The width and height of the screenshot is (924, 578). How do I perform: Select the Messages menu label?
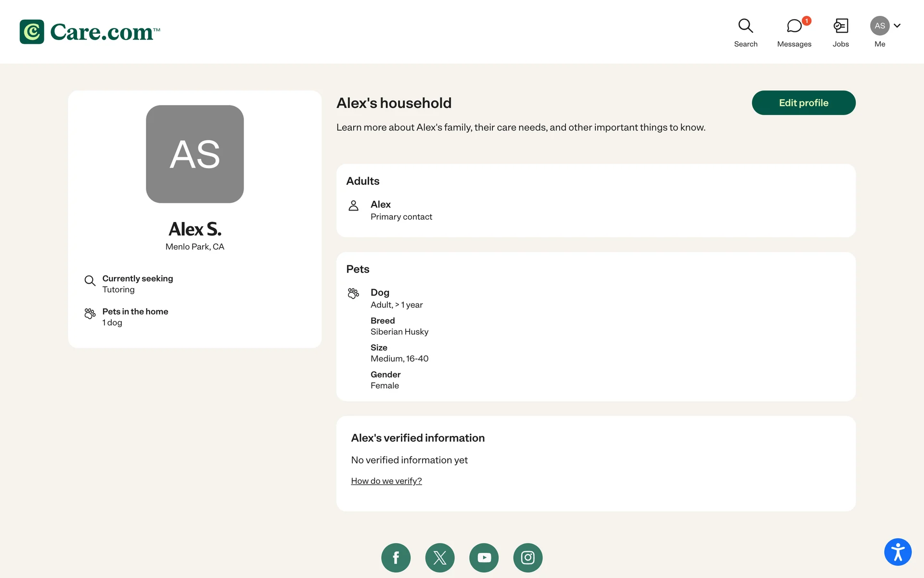pyautogui.click(x=794, y=44)
